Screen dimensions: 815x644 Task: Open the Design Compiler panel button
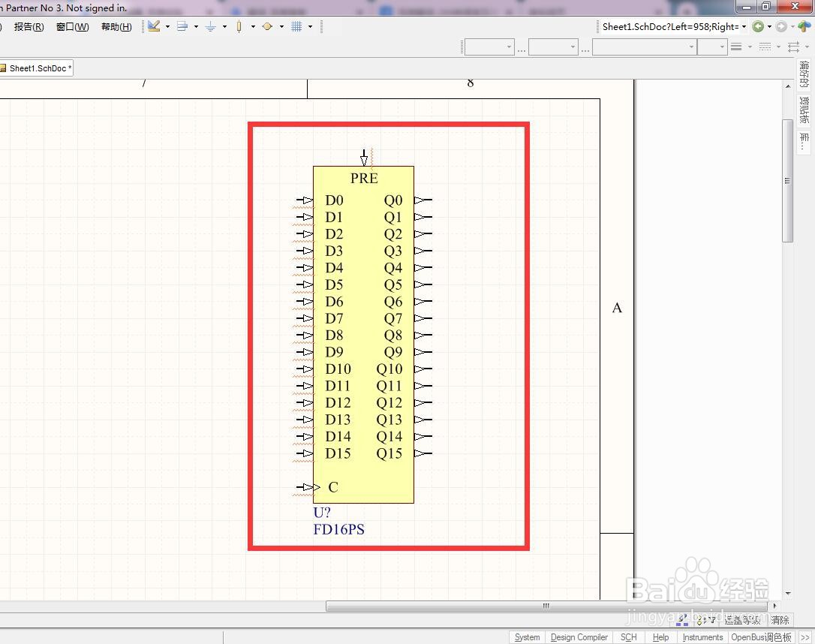pos(579,637)
